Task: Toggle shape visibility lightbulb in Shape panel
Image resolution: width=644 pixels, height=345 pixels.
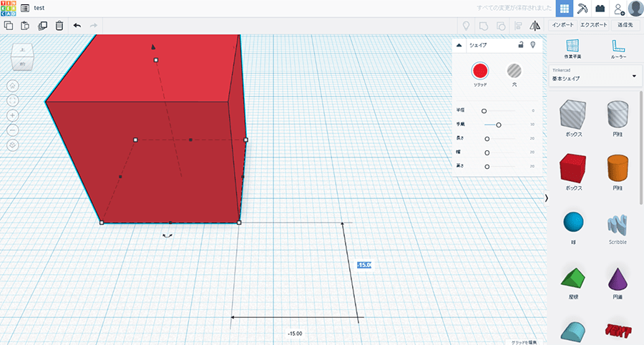Action: pyautogui.click(x=532, y=44)
